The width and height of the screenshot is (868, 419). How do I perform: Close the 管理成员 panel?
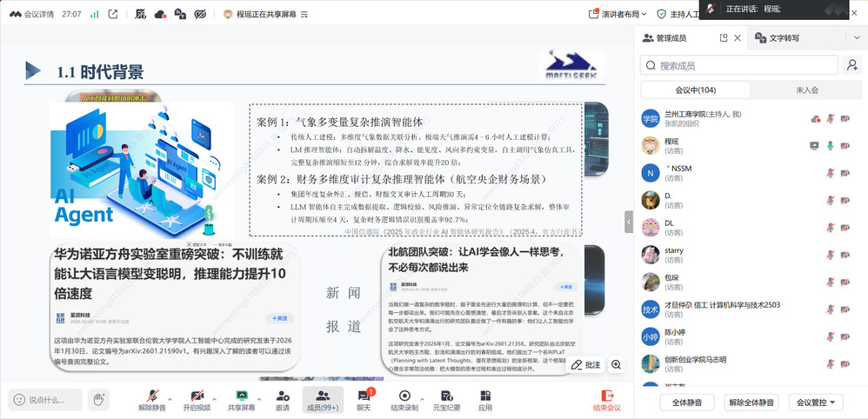738,38
